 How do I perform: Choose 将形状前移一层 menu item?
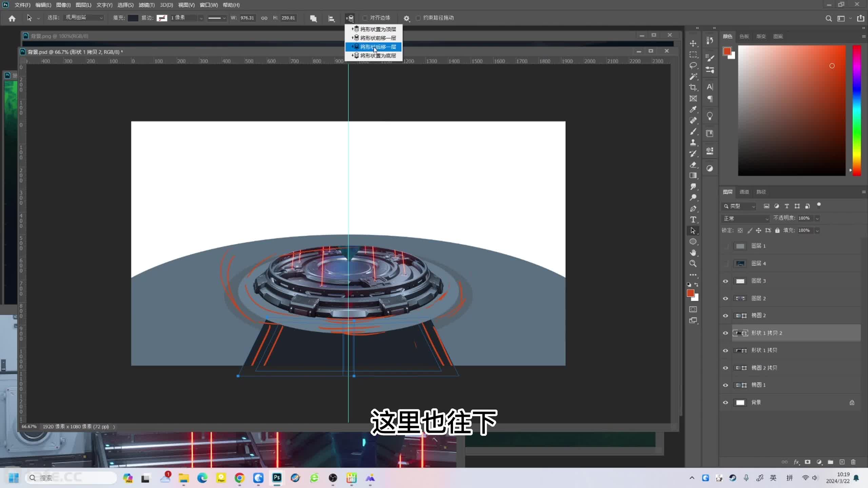tap(374, 38)
